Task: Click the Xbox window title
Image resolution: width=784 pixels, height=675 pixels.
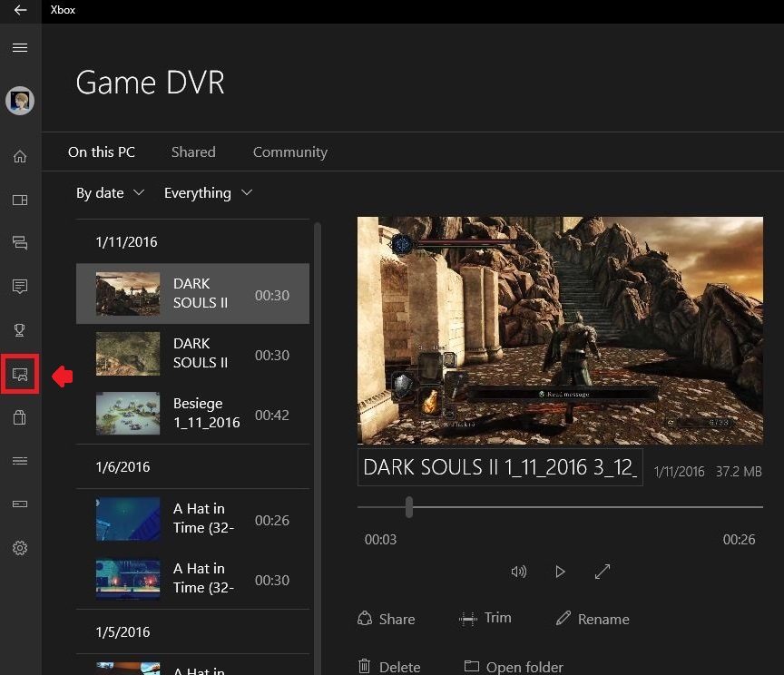Action: tap(63, 10)
